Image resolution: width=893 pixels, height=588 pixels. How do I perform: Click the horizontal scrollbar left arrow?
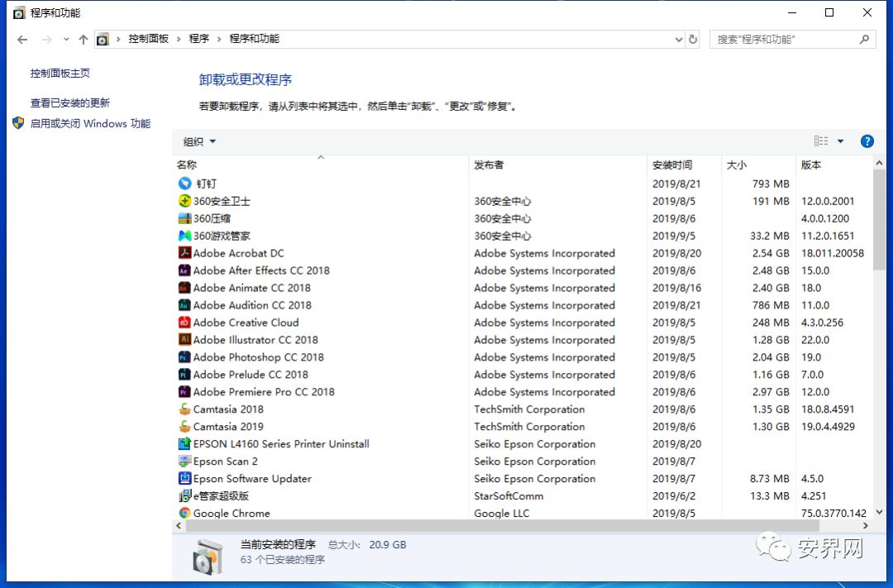coord(179,525)
